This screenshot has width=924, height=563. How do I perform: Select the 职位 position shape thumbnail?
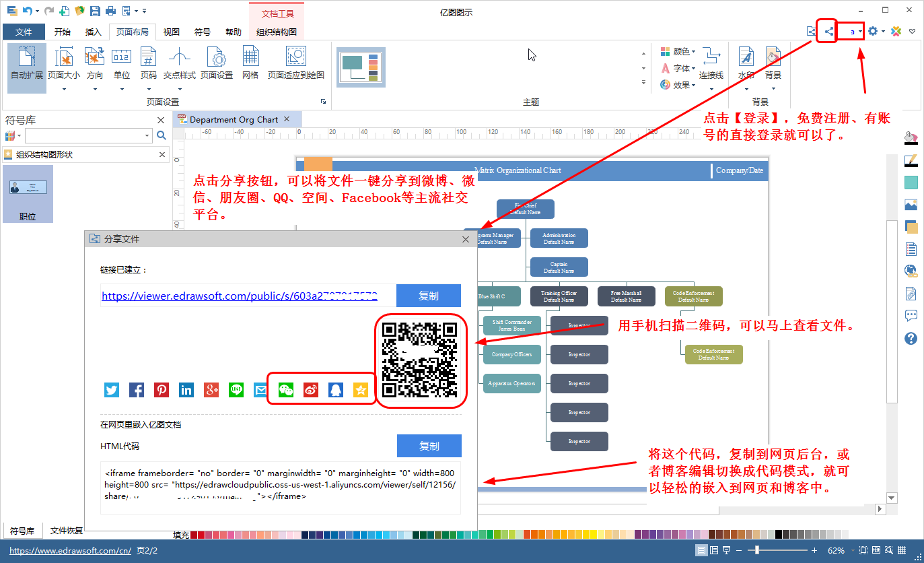tap(28, 195)
